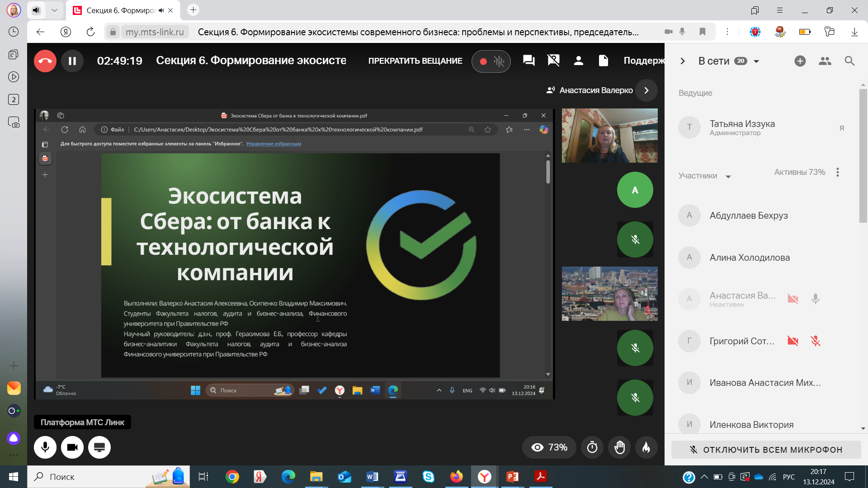This screenshot has height=488, width=868.
Task: Expand the В сети dropdown arrow
Action: coord(756,61)
